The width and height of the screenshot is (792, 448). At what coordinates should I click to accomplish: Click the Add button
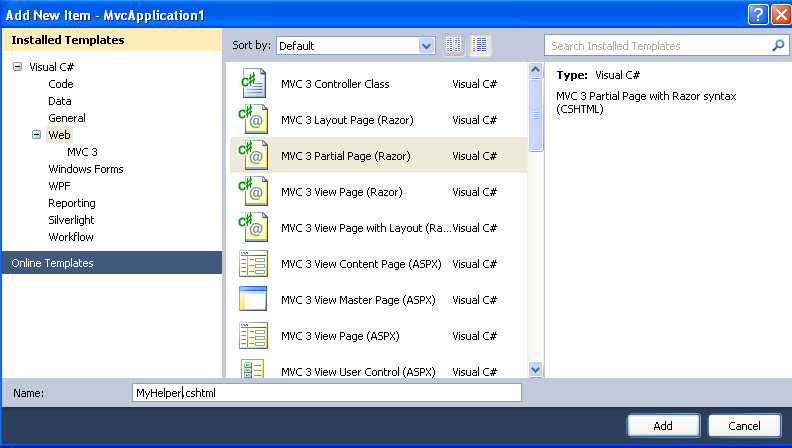click(663, 425)
